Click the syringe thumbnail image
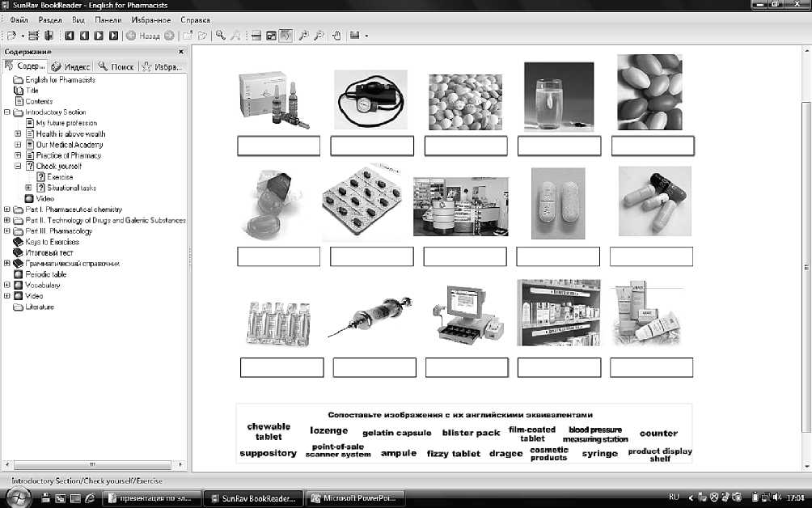 pyautogui.click(x=370, y=317)
